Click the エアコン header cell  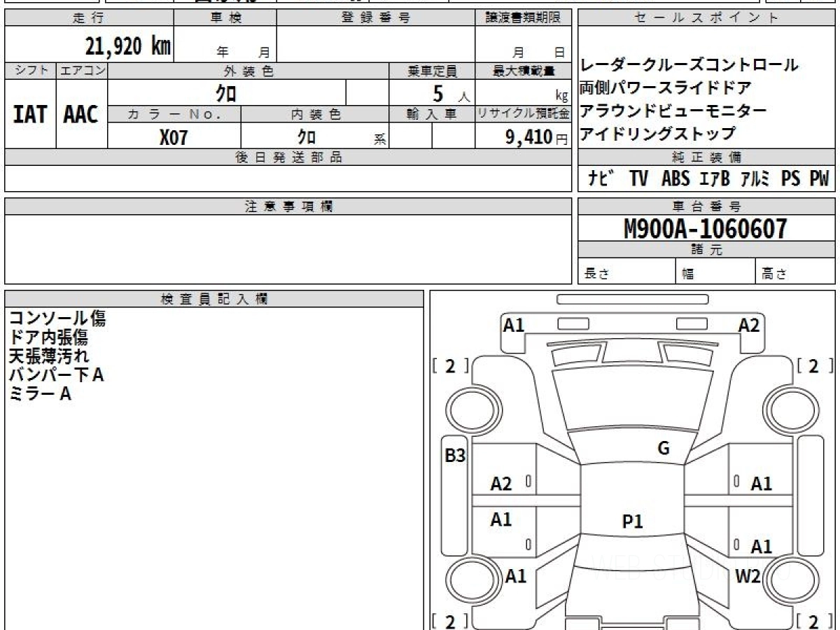82,71
